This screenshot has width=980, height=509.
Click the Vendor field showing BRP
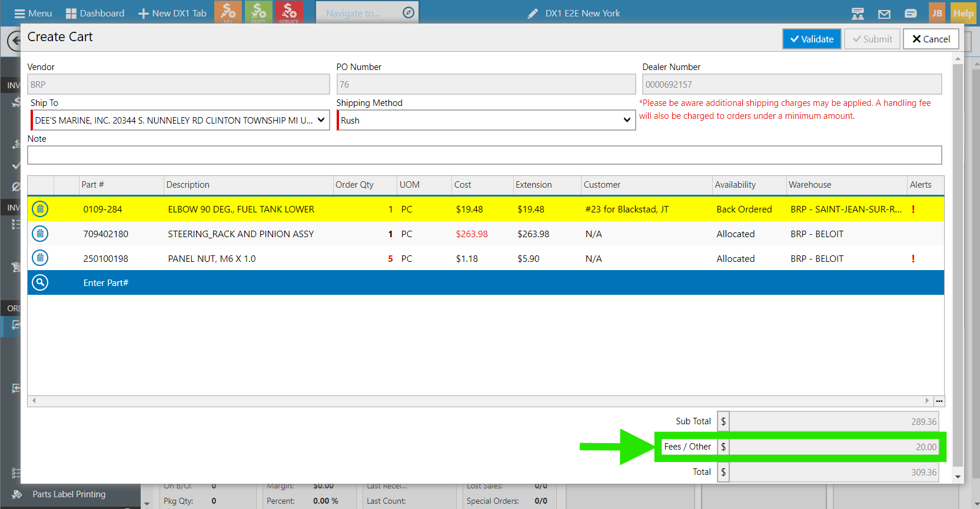click(x=178, y=84)
